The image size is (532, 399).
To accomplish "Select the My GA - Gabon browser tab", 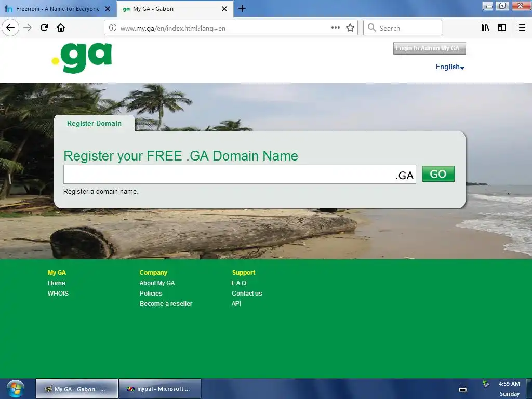I will 175,9.
